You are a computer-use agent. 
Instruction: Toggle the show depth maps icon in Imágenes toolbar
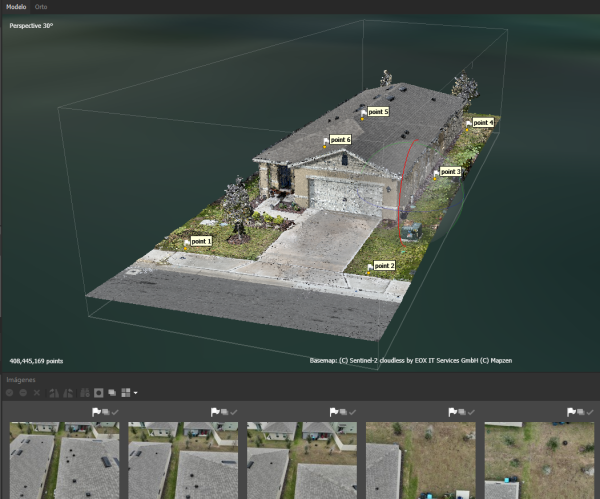click(x=112, y=393)
